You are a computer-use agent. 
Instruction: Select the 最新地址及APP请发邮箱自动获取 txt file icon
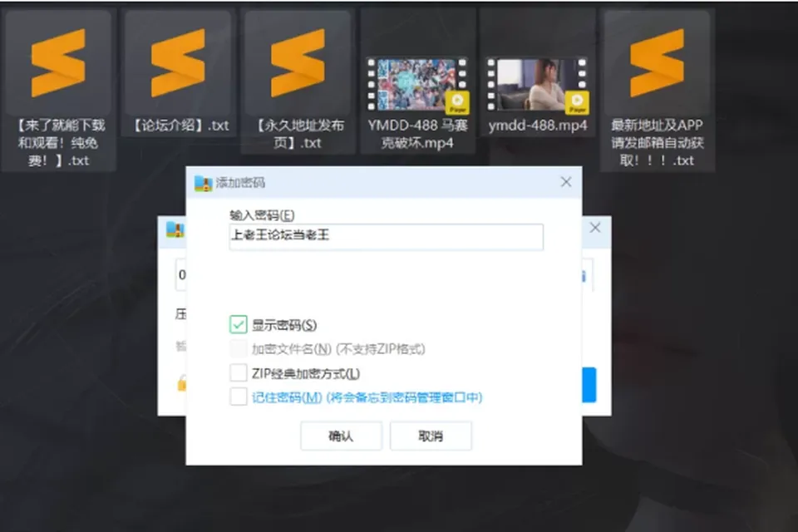pos(657,62)
